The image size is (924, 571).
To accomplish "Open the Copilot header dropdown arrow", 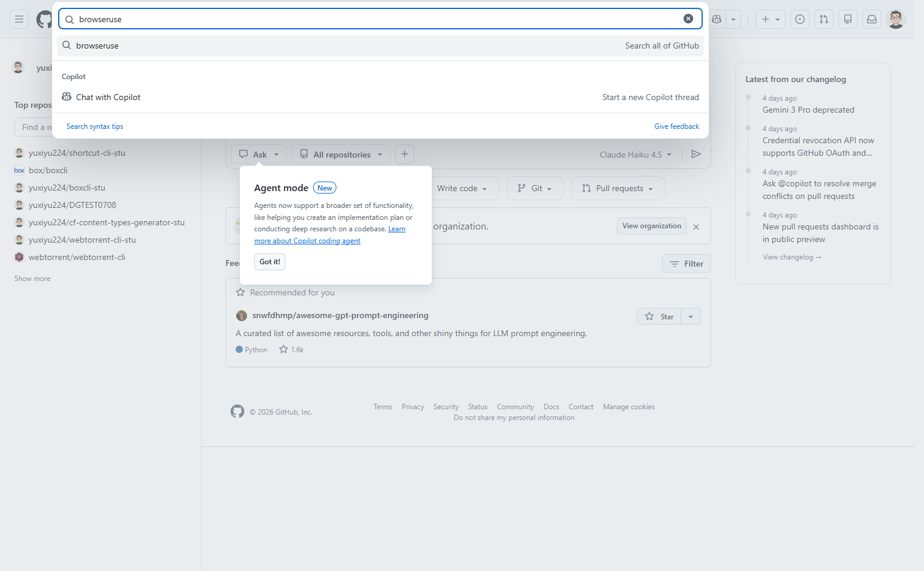I will 733,19.
